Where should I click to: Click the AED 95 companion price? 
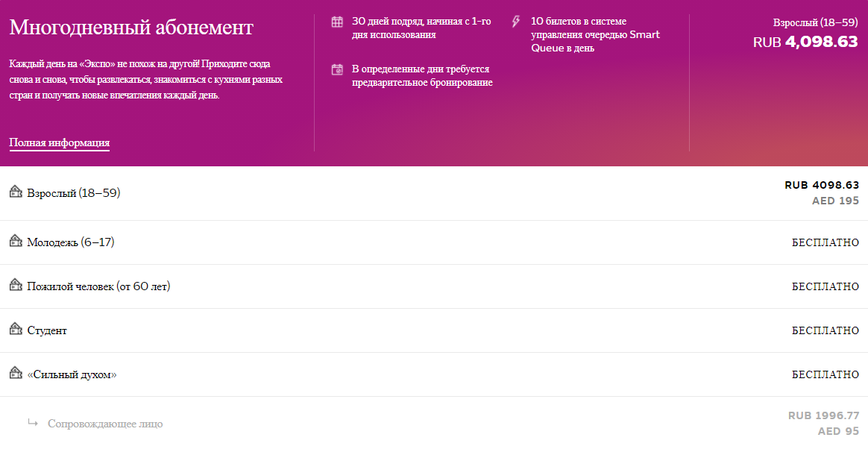coord(839,431)
